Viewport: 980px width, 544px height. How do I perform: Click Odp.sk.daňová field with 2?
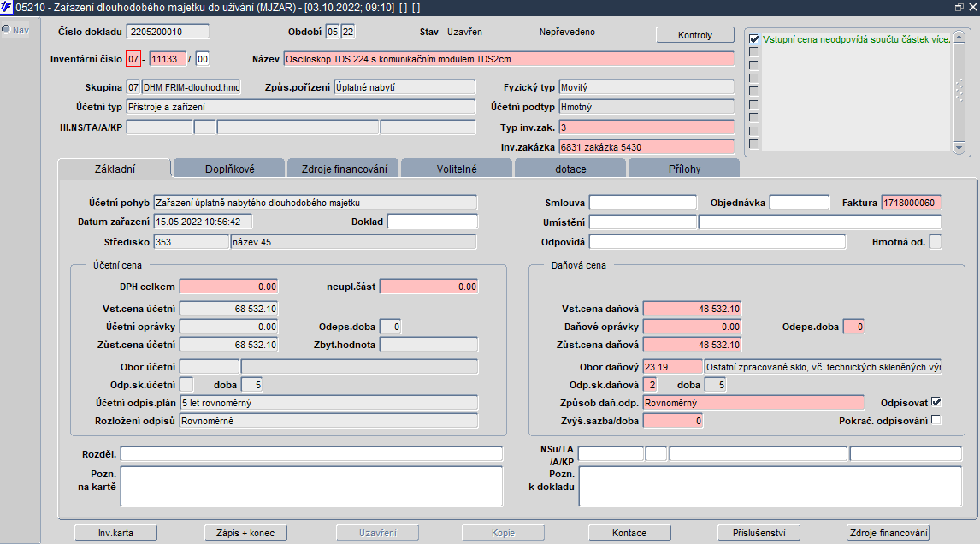click(x=650, y=385)
